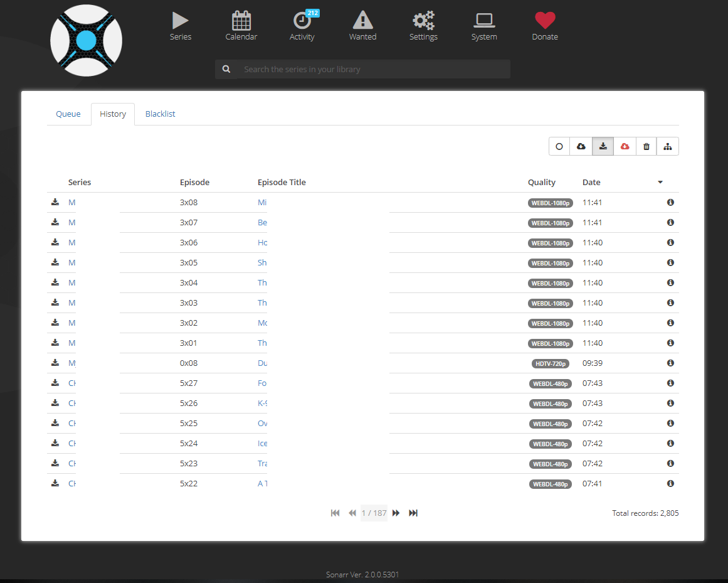Jump to the last page
Image resolution: width=728 pixels, height=583 pixels.
(x=413, y=513)
